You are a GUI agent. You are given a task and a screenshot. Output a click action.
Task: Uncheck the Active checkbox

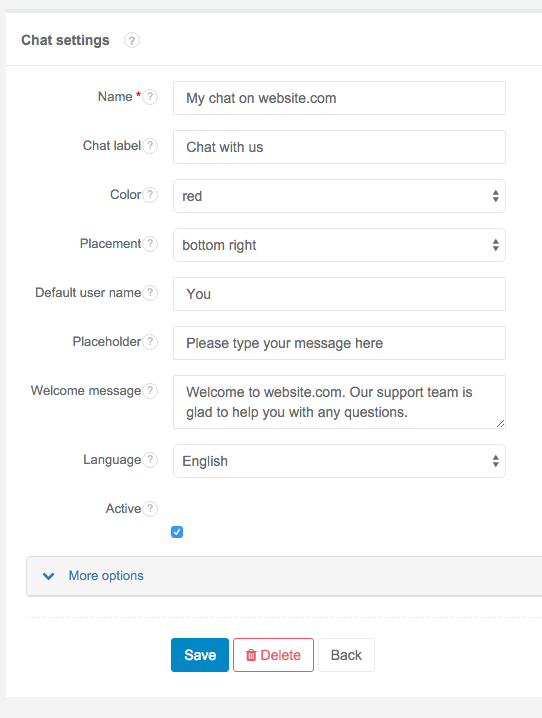(x=177, y=532)
